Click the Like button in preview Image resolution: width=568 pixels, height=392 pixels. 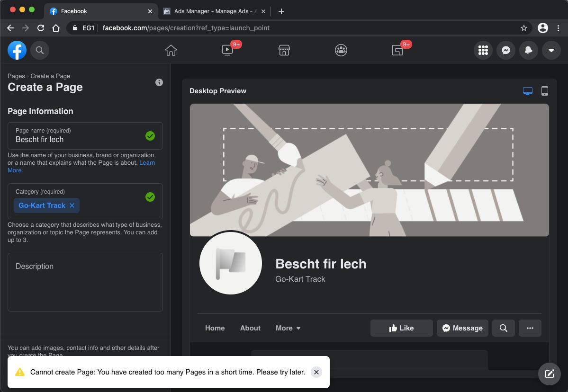[401, 328]
